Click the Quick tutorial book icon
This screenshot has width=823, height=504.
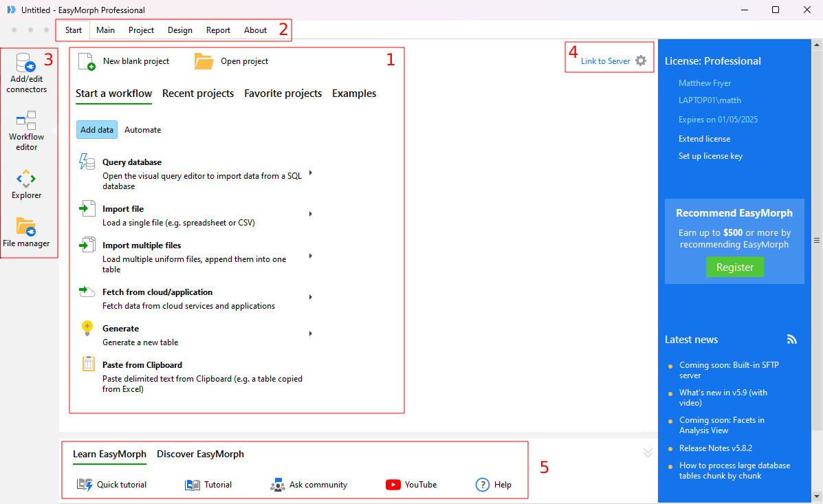click(85, 485)
